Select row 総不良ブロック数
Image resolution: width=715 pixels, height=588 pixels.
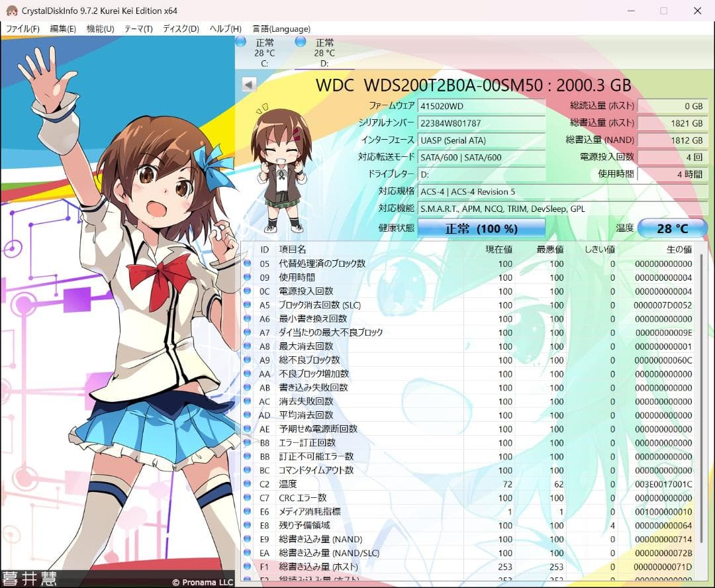(469, 360)
